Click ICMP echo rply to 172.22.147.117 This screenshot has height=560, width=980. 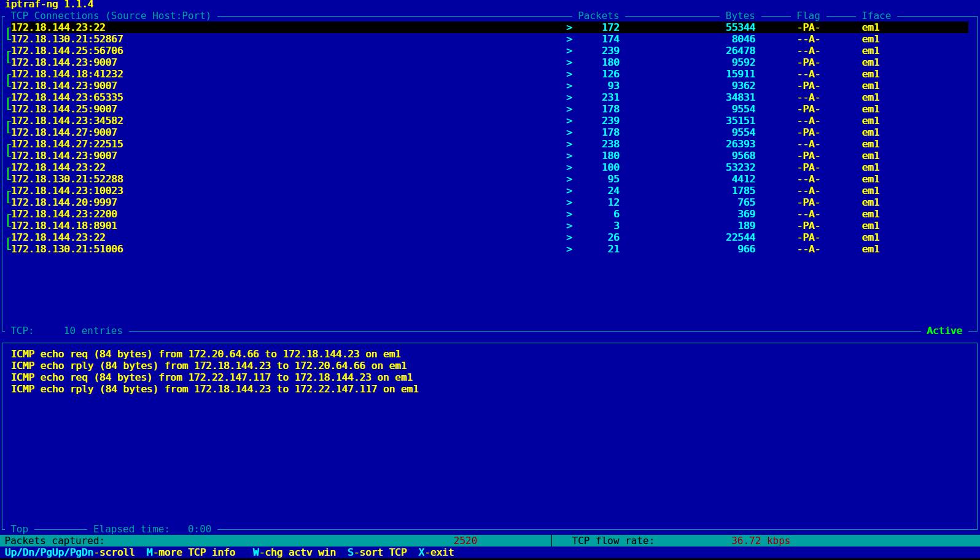coord(215,389)
